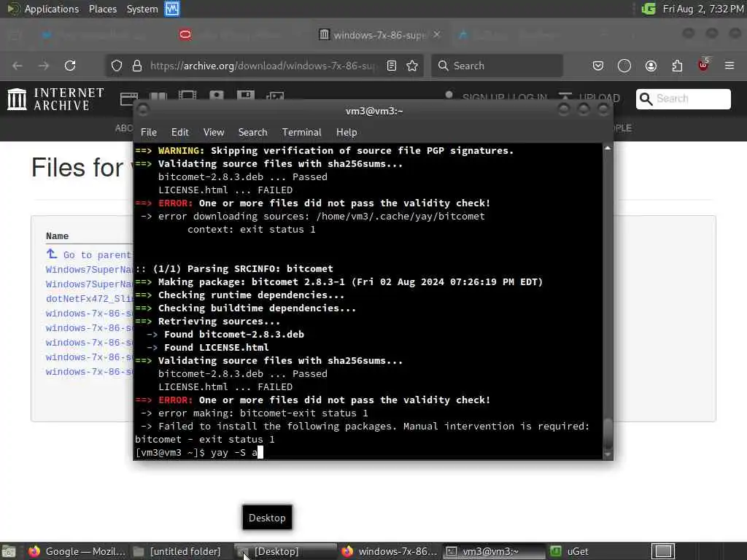The width and height of the screenshot is (747, 560).
Task: Open the Firefox hamburger application menu
Action: pos(729,66)
